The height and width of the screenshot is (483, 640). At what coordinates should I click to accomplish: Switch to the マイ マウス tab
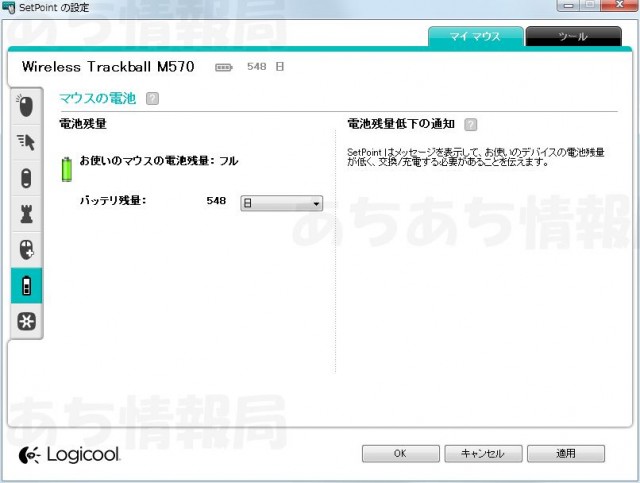click(476, 37)
